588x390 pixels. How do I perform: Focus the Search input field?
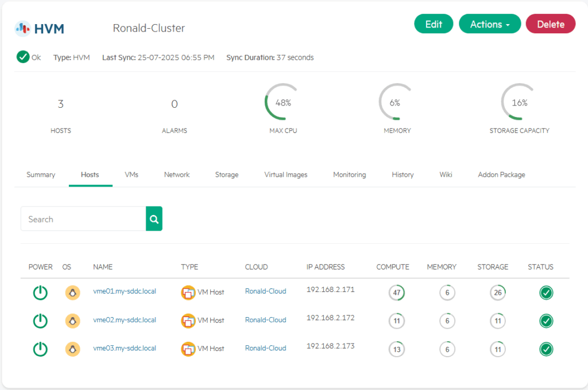pyautogui.click(x=83, y=219)
